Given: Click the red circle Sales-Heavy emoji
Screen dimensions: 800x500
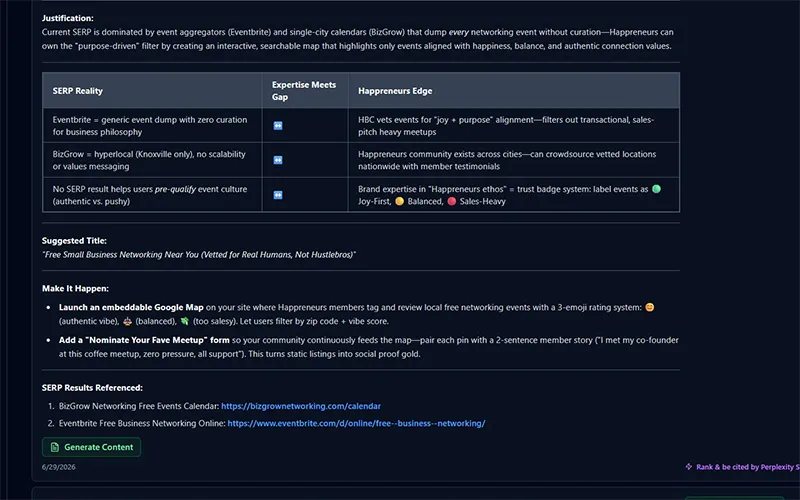Looking at the screenshot, I should (452, 201).
